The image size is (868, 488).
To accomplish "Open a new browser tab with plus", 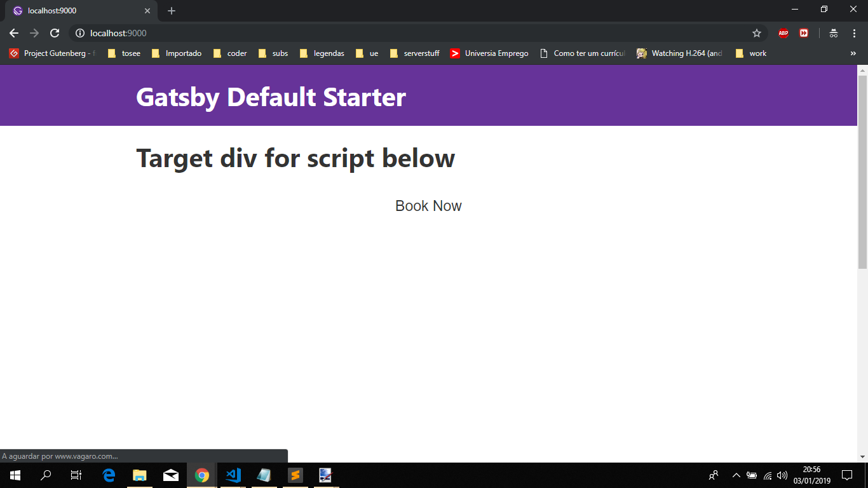I will pyautogui.click(x=172, y=11).
